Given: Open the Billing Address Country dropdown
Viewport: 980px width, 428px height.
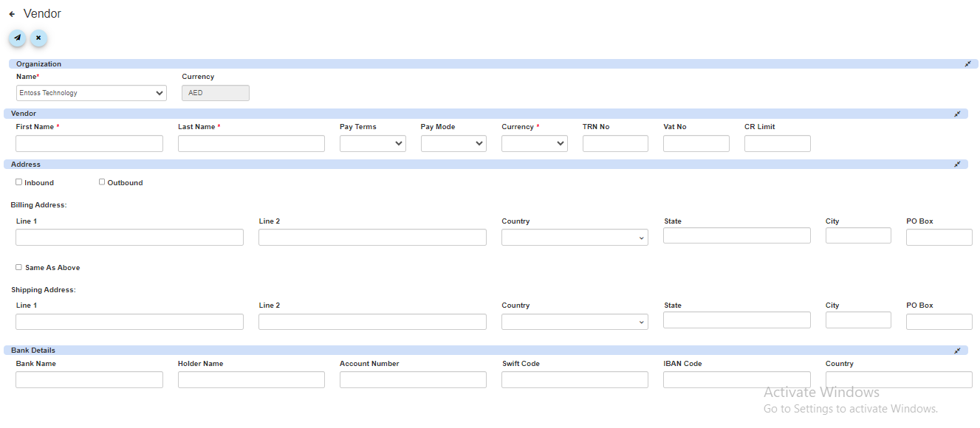Looking at the screenshot, I should pyautogui.click(x=575, y=238).
